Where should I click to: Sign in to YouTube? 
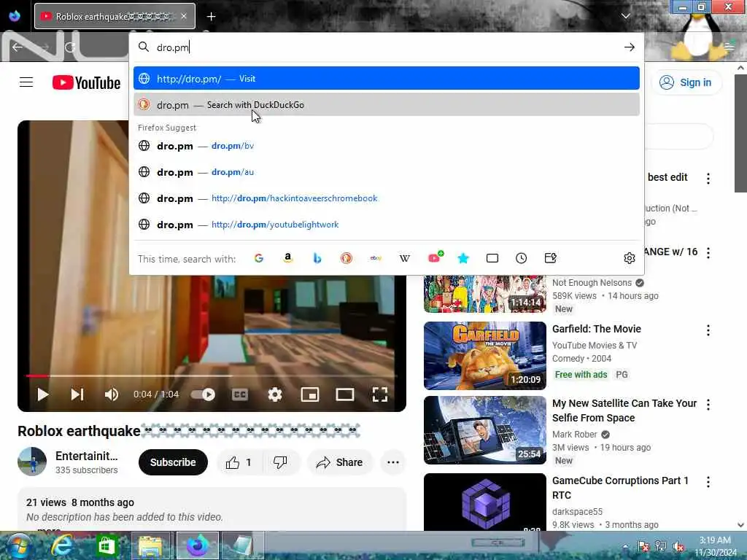686,82
